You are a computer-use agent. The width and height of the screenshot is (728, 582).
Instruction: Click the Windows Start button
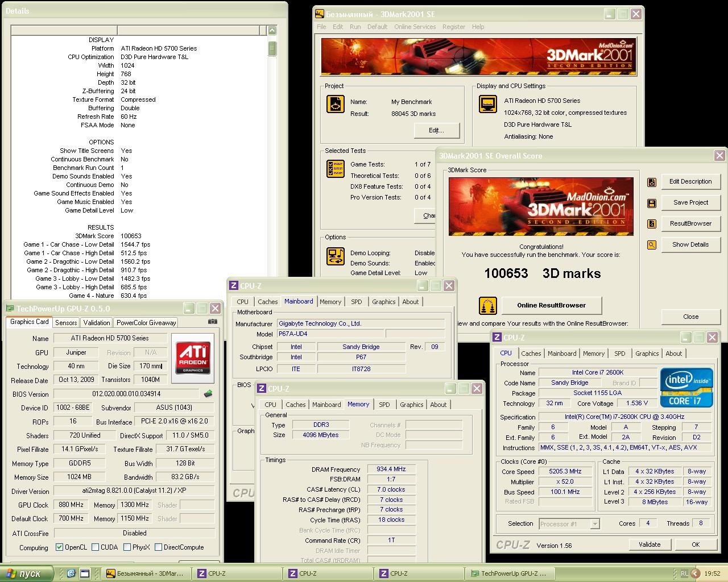tap(26, 573)
